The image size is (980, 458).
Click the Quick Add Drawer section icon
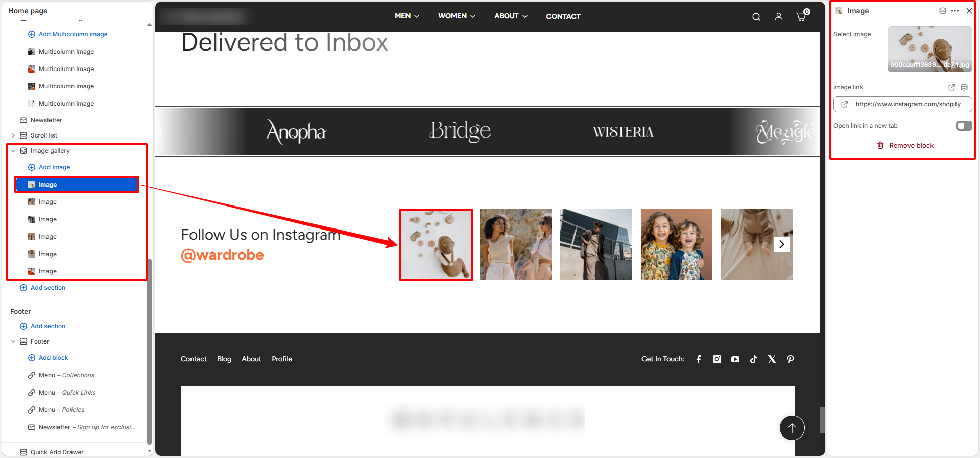23,452
